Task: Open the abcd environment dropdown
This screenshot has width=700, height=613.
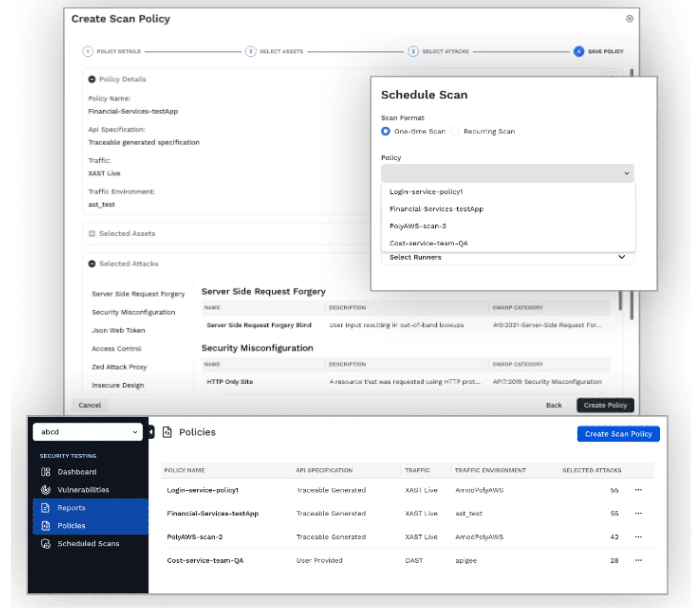Action: click(x=87, y=432)
